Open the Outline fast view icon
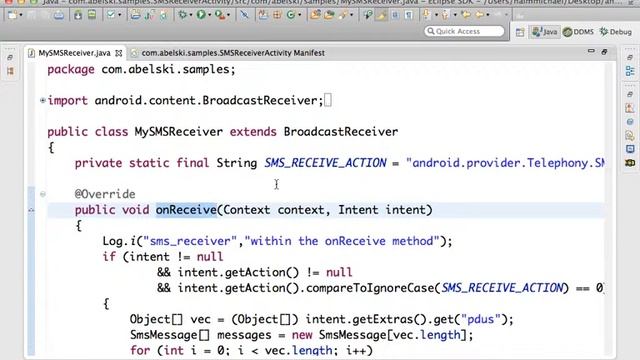 click(x=630, y=71)
